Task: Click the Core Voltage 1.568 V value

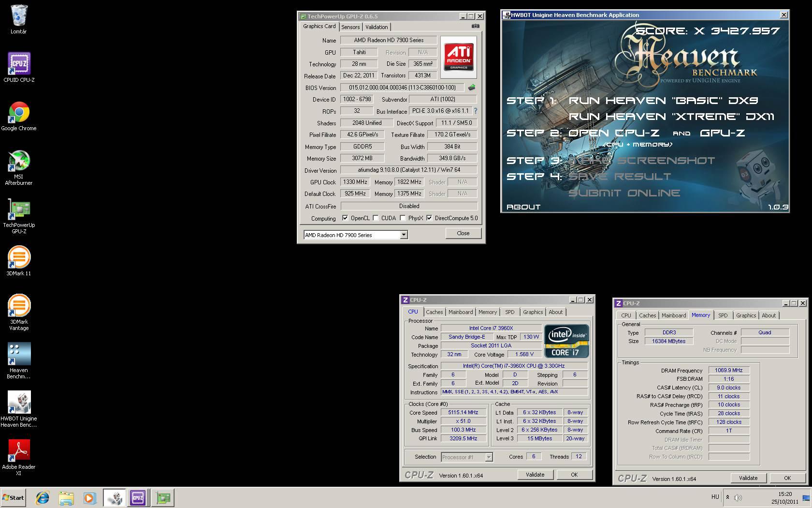Action: tap(524, 354)
